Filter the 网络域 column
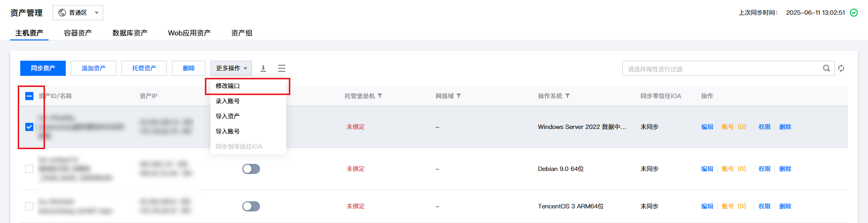The height and width of the screenshot is (223, 868). (x=459, y=96)
